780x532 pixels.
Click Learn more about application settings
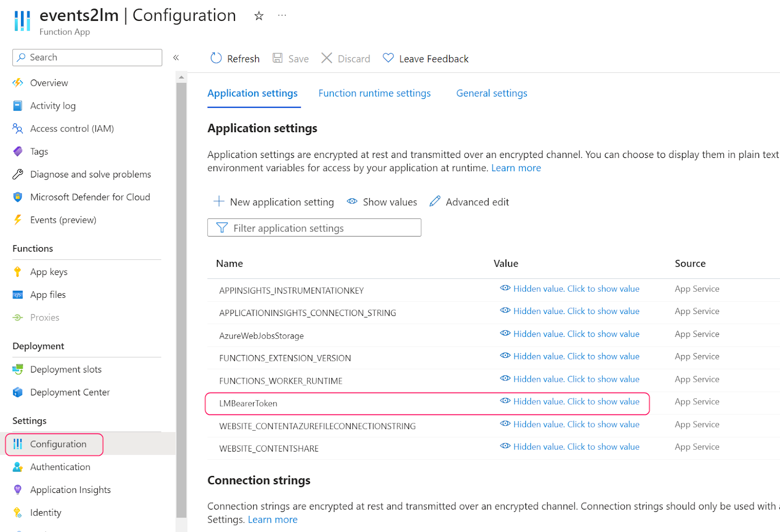tap(516, 167)
